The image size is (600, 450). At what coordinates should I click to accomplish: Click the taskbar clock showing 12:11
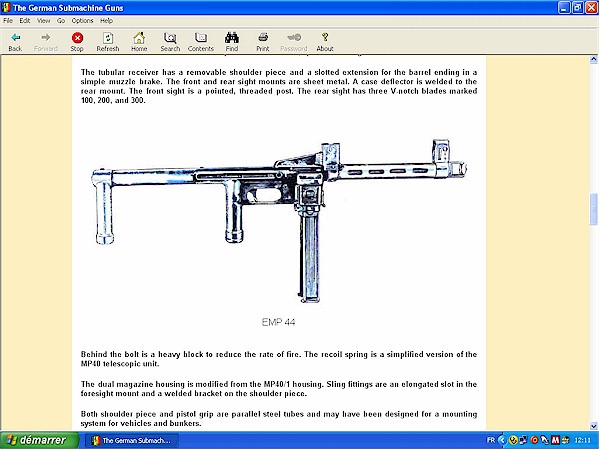coord(582,441)
